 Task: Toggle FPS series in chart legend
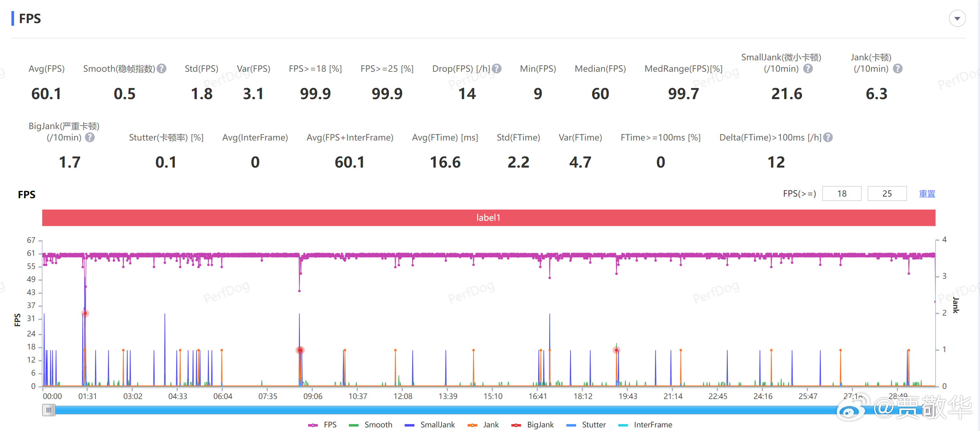[x=322, y=424]
